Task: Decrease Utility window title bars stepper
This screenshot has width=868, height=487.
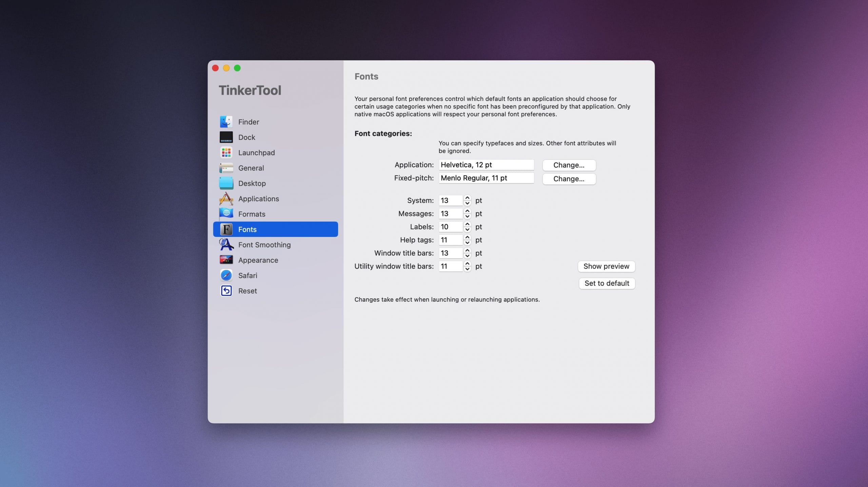Action: point(467,269)
